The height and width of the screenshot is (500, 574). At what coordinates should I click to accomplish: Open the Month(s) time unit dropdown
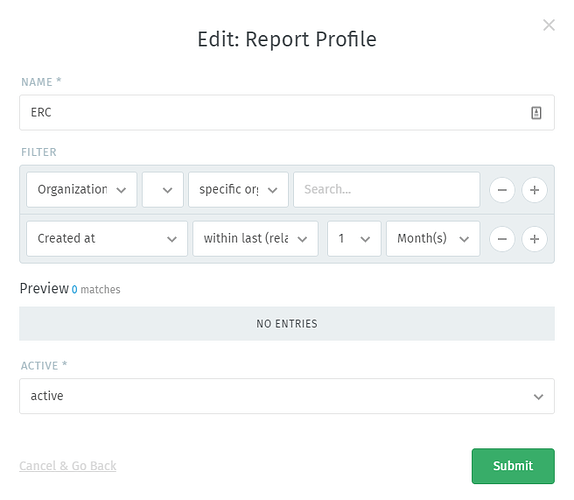pos(433,239)
